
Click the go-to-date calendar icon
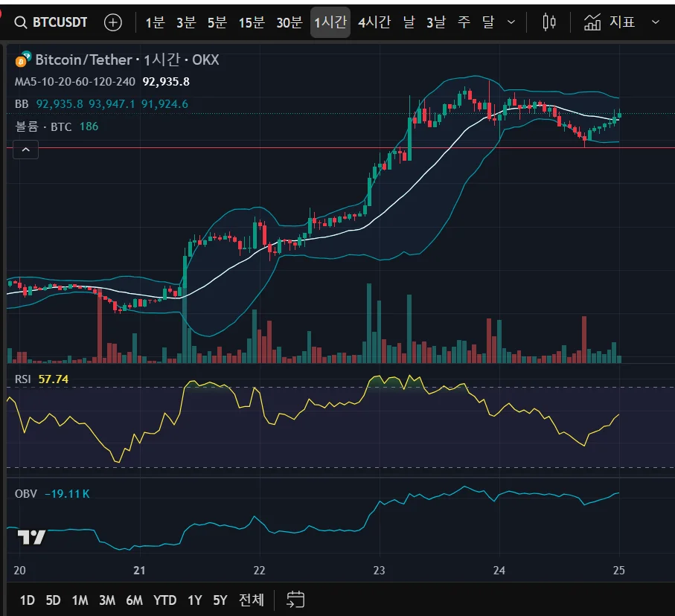click(295, 600)
